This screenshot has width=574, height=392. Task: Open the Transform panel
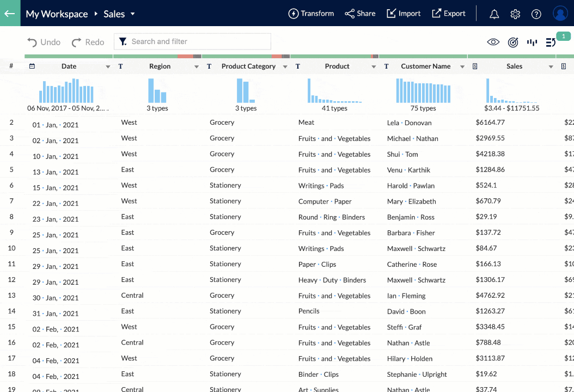pyautogui.click(x=311, y=14)
